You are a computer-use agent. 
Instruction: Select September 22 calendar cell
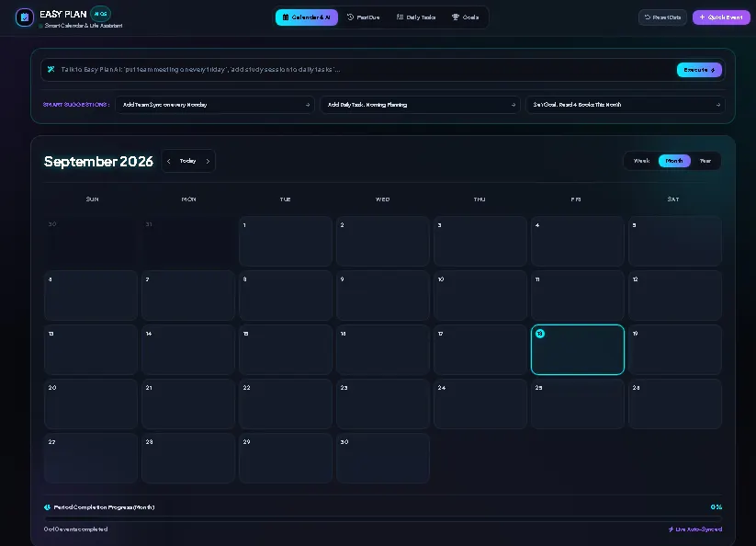pos(286,404)
